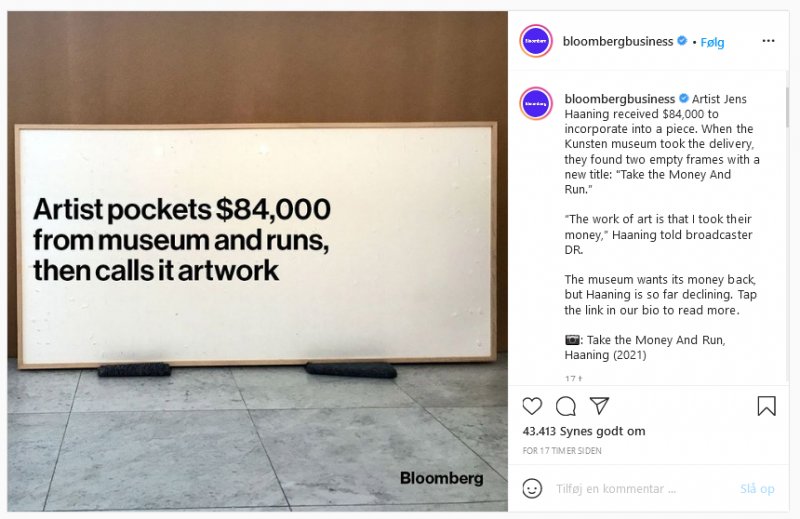The height and width of the screenshot is (519, 800).
Task: Share post using paper plane icon
Action: tap(599, 406)
